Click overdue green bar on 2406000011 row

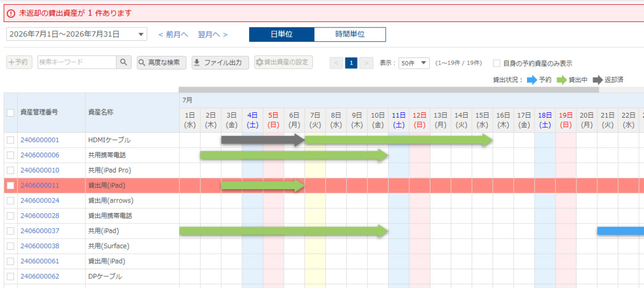(263, 185)
